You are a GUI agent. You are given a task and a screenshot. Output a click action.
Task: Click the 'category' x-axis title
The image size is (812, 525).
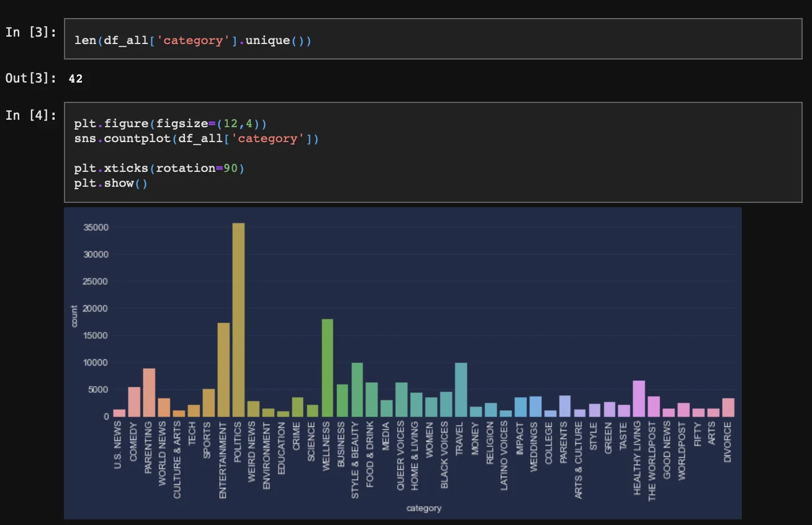424,508
